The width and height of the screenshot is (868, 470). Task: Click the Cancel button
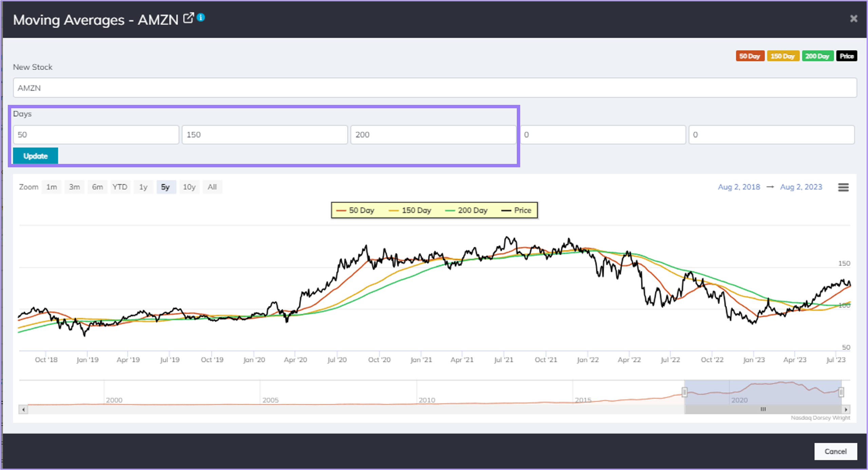click(835, 451)
